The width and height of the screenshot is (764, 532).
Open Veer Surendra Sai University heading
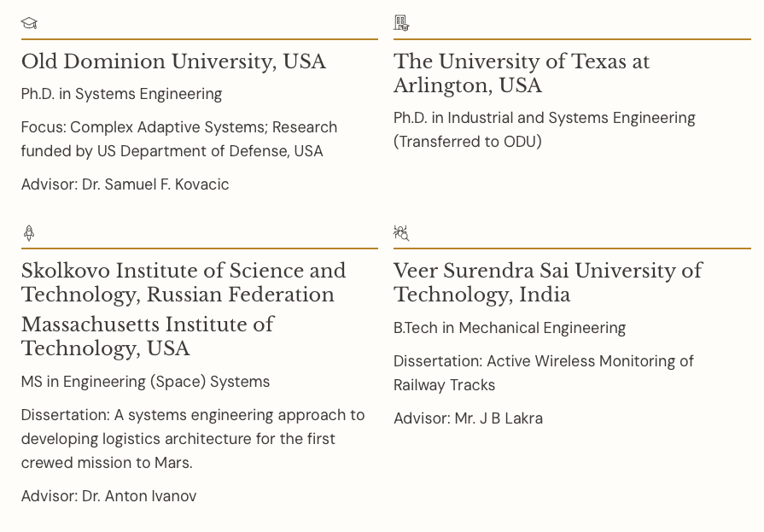click(547, 283)
